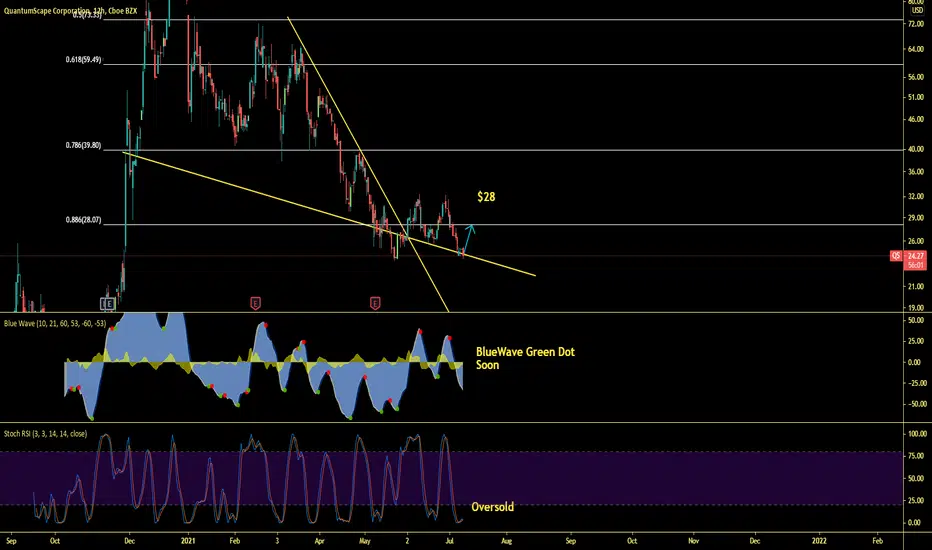This screenshot has width=932, height=550.
Task: Click the 40.00 price scale label
Action: pos(916,149)
